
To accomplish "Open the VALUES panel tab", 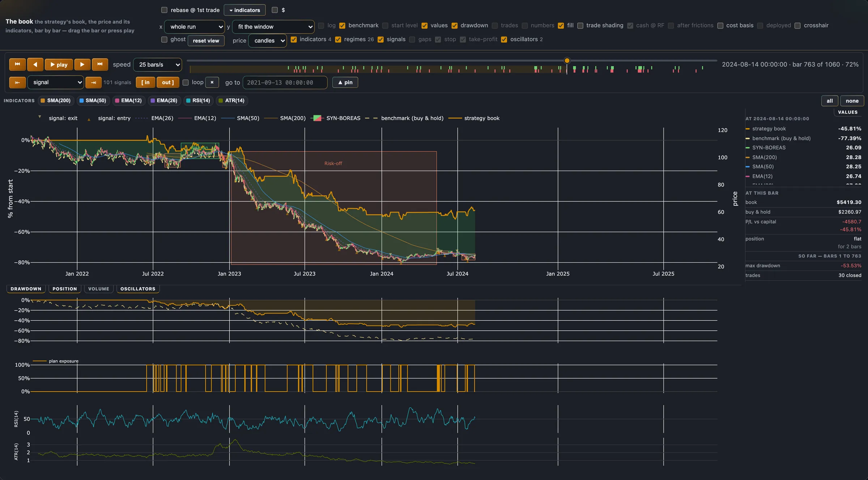I will tap(848, 112).
